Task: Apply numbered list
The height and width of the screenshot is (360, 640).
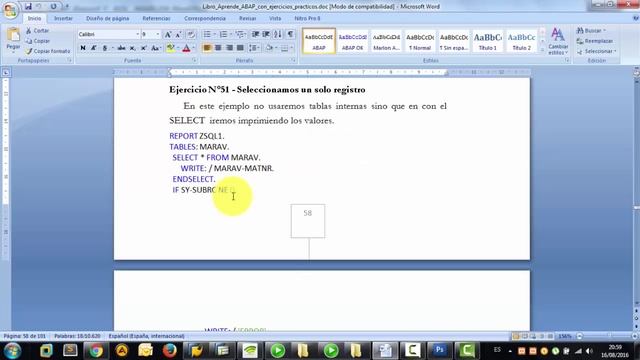Action: 223,34
